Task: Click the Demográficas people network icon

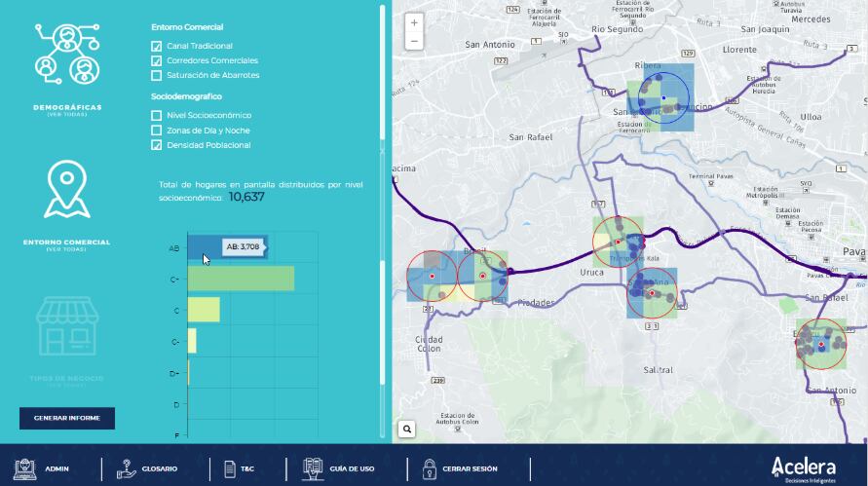Action: click(66, 54)
